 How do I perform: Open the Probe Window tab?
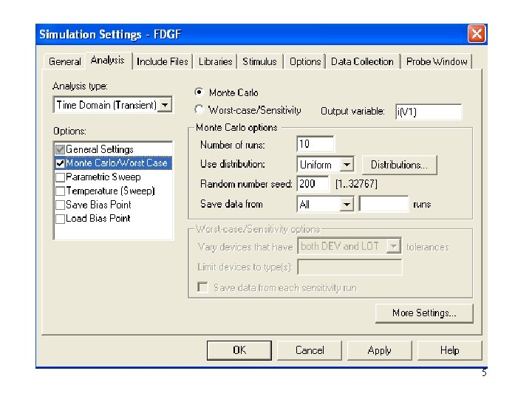(x=437, y=61)
